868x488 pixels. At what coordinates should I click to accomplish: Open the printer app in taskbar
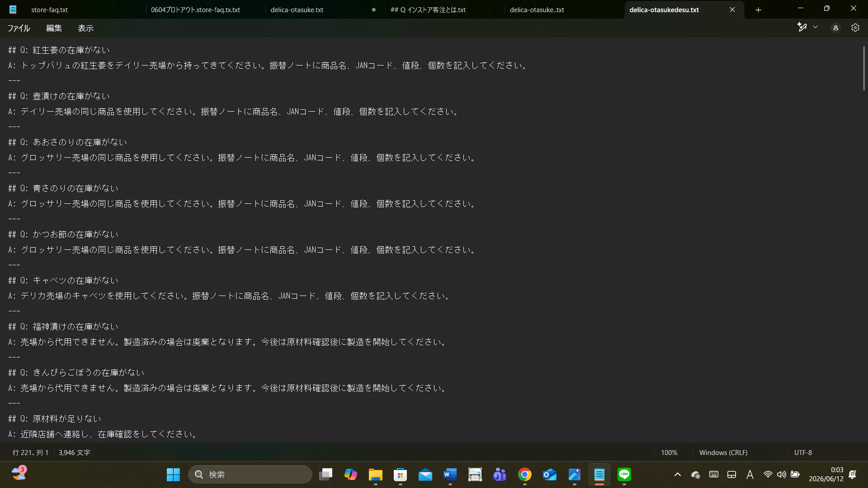click(475, 474)
